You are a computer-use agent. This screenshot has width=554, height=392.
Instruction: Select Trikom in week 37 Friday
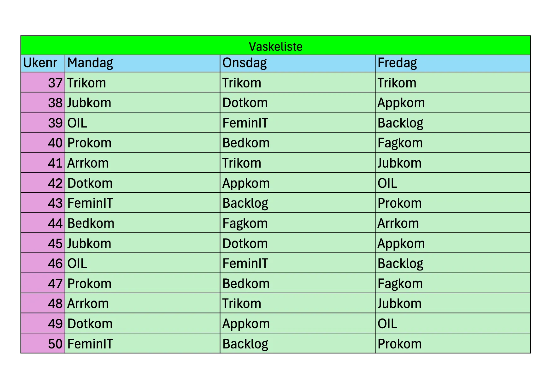click(397, 83)
